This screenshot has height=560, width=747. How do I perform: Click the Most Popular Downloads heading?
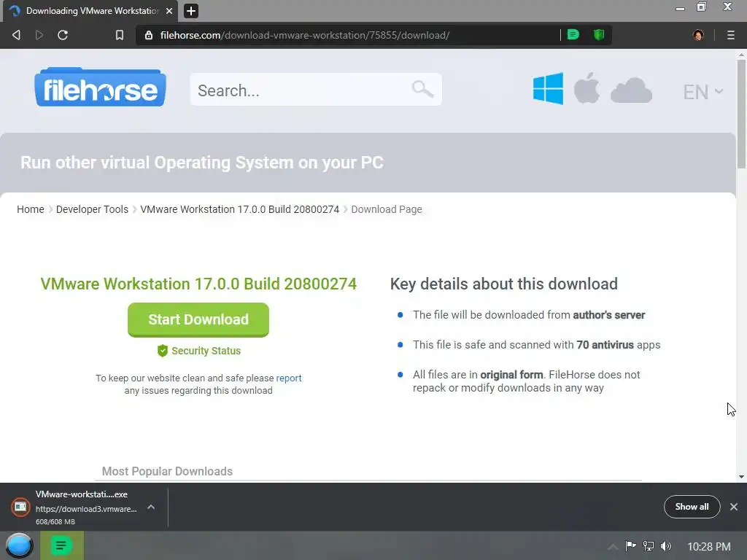click(167, 472)
